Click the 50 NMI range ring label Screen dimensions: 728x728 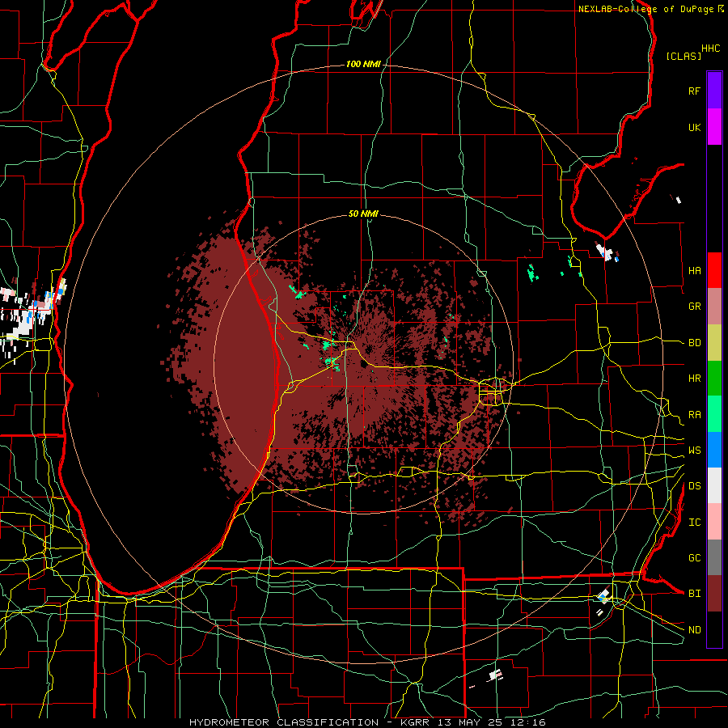pyautogui.click(x=363, y=214)
